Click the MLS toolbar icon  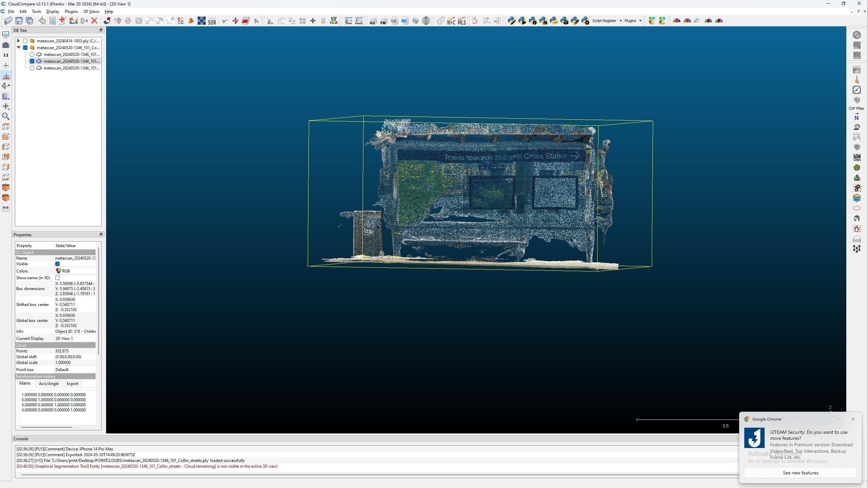(x=462, y=21)
